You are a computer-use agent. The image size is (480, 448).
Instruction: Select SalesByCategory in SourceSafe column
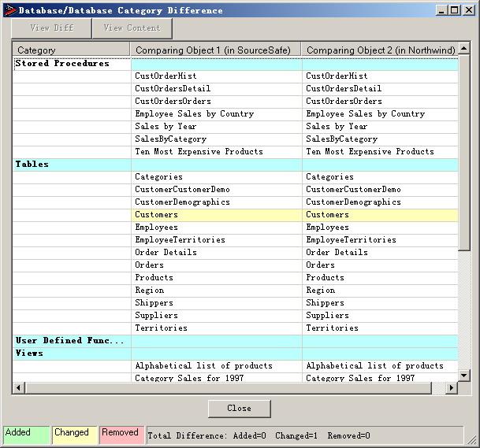click(x=217, y=139)
